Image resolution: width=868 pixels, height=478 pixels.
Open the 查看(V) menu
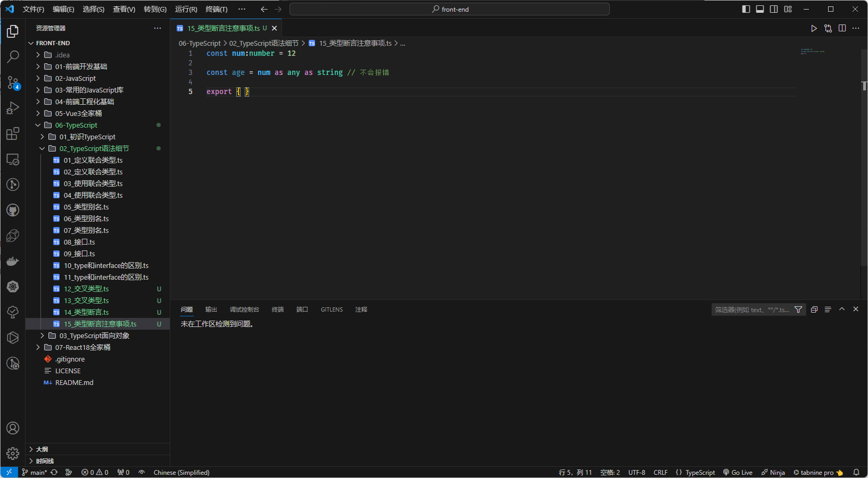(124, 9)
